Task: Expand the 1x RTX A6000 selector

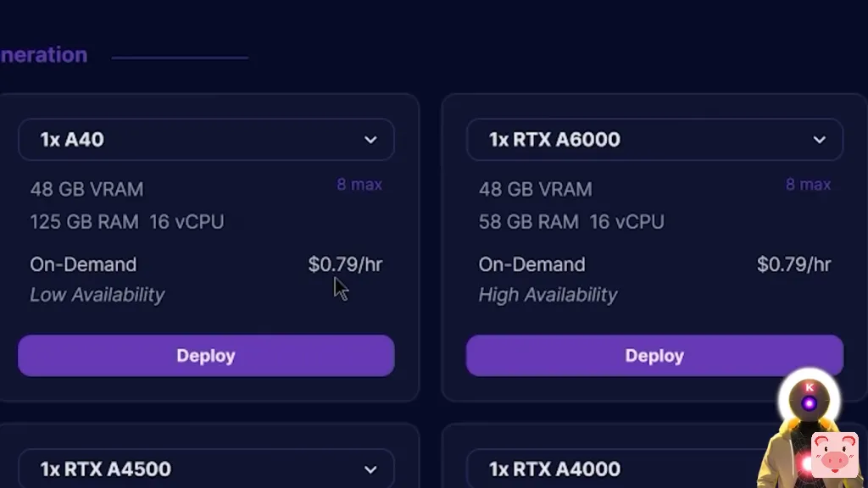Action: (x=654, y=140)
